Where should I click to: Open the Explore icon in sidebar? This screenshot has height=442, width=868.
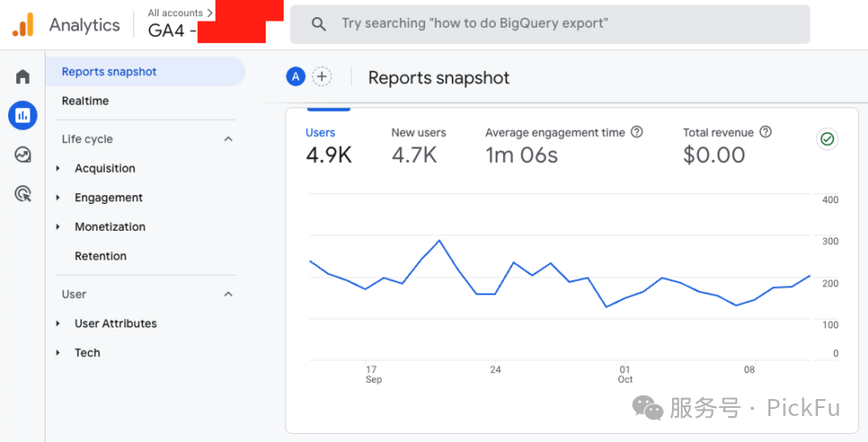[22, 155]
